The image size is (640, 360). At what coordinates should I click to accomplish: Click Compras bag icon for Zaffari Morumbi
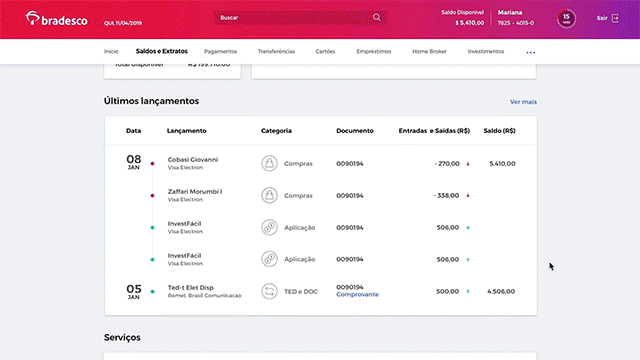[269, 195]
